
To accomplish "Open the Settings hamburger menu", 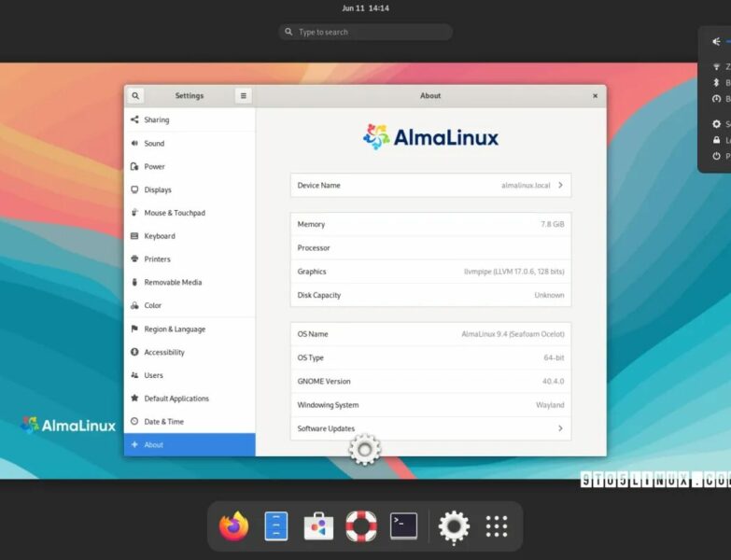I will (244, 96).
